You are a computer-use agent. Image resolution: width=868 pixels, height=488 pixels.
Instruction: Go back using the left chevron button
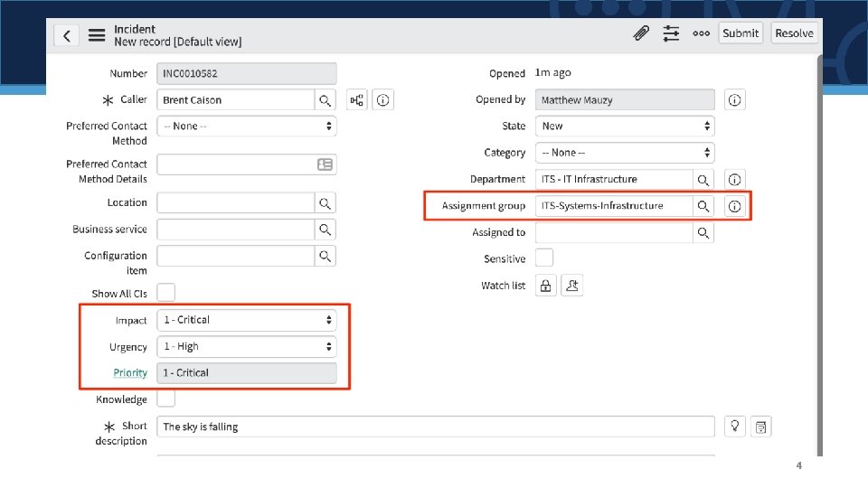point(66,35)
